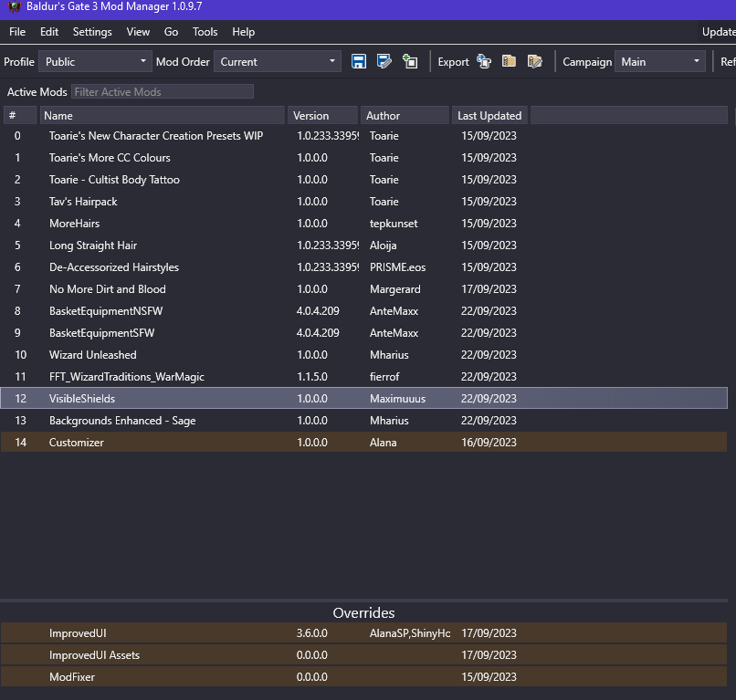Viewport: 736px width, 700px height.
Task: Select the ImprovedUI override entry
Action: pyautogui.click(x=363, y=632)
